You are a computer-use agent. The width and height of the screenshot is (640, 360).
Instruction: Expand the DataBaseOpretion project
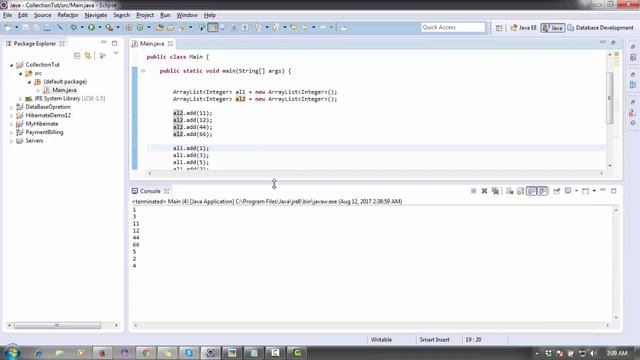(x=12, y=107)
